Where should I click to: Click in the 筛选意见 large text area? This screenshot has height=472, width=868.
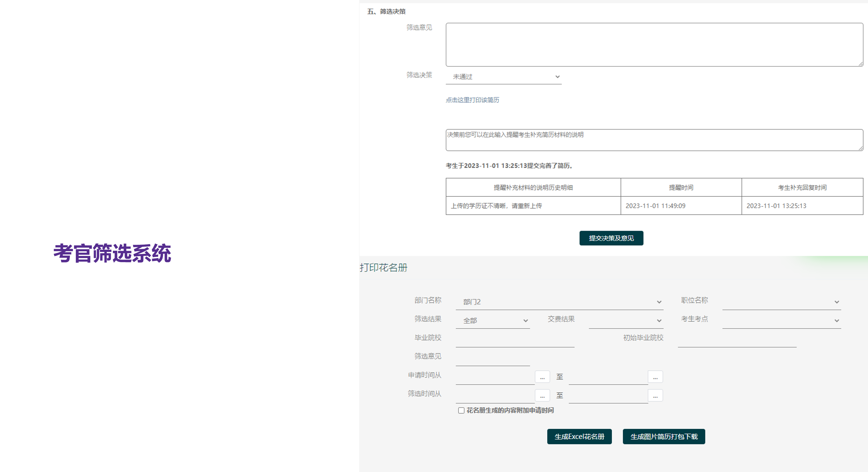[x=654, y=44]
